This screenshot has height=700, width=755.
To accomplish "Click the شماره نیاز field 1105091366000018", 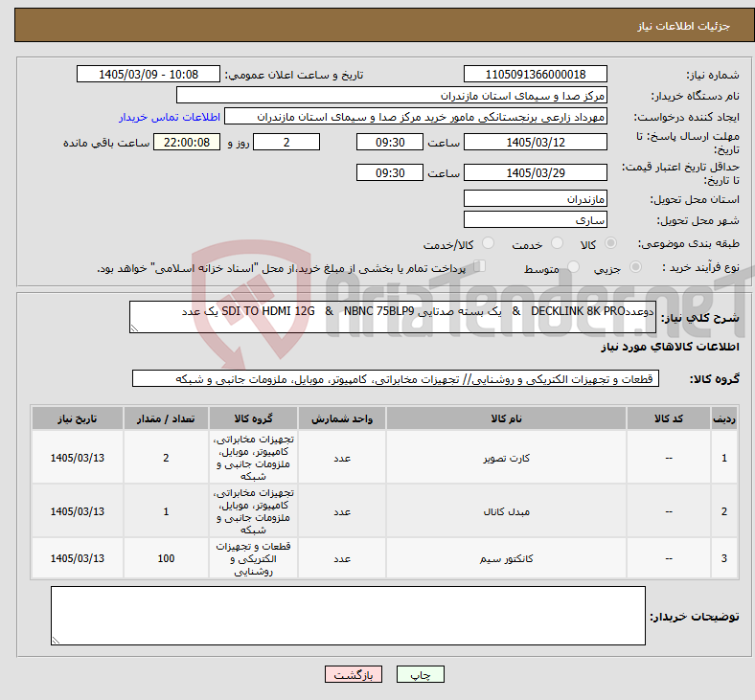I will point(535,74).
